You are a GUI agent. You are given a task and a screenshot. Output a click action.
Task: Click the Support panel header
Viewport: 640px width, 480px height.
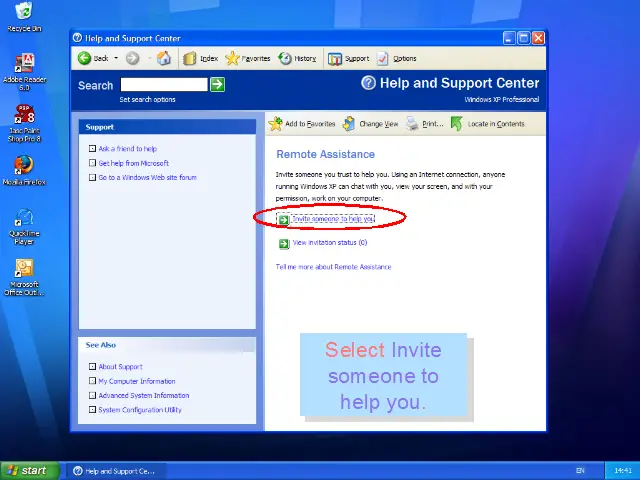coord(167,127)
